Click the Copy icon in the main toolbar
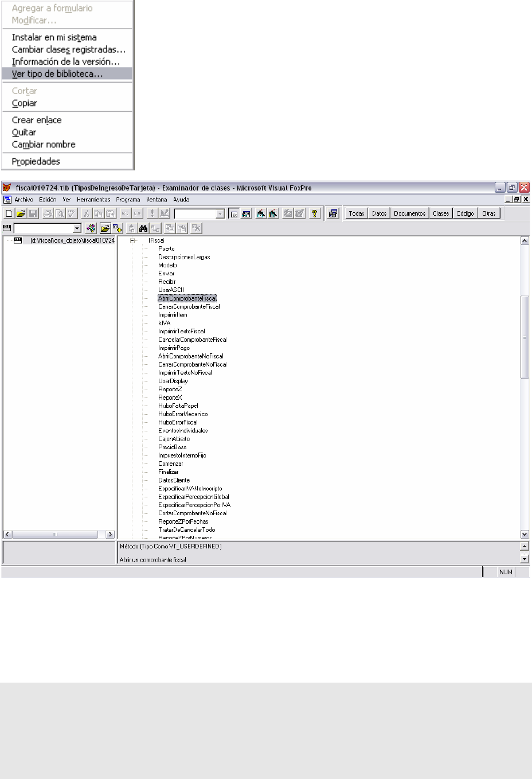The image size is (532, 779). (98, 213)
